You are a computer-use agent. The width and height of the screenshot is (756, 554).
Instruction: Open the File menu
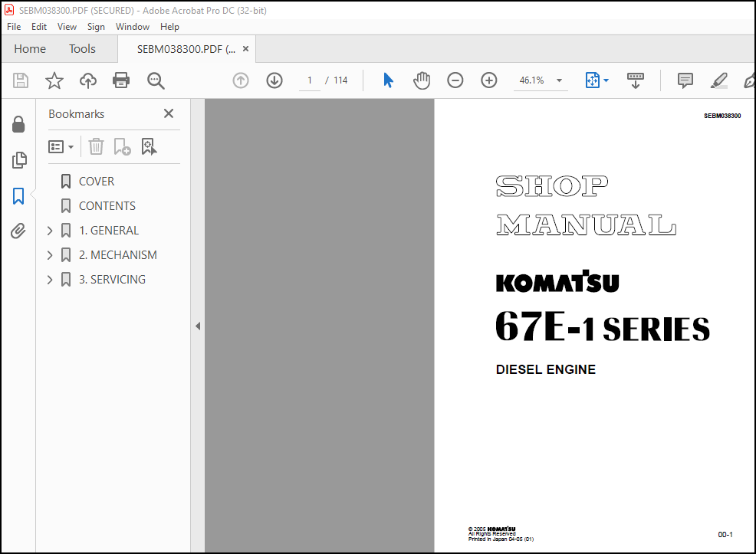coord(14,27)
